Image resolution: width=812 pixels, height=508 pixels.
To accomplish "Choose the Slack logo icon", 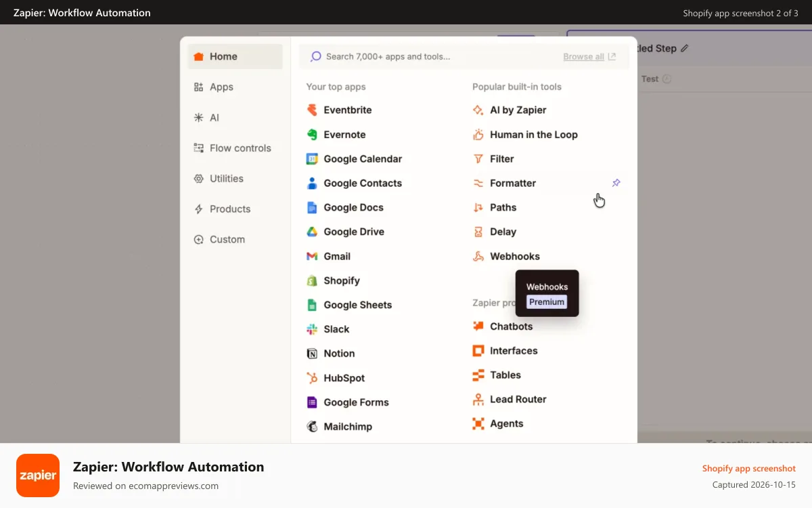I will [312, 329].
